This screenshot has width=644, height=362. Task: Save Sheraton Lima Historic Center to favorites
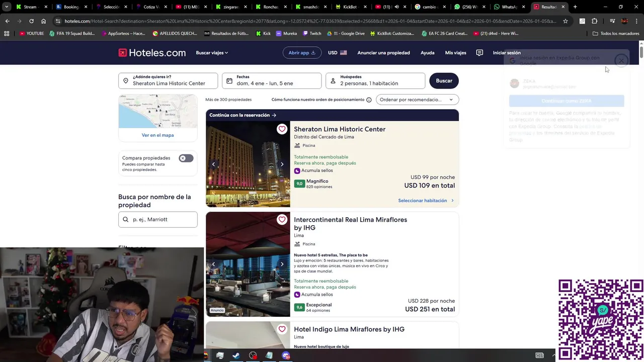[282, 129]
